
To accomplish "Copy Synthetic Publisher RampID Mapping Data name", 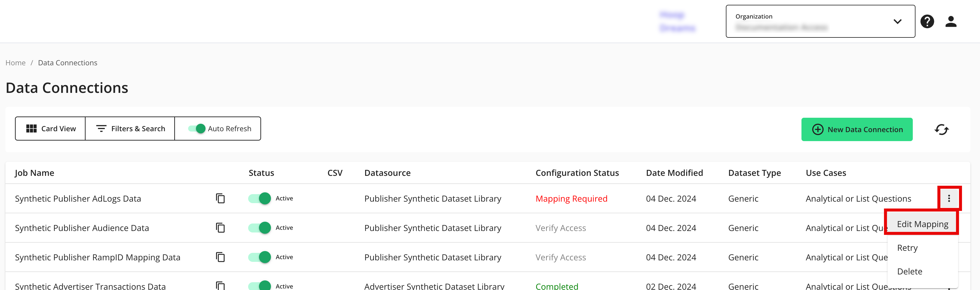I will 220,257.
